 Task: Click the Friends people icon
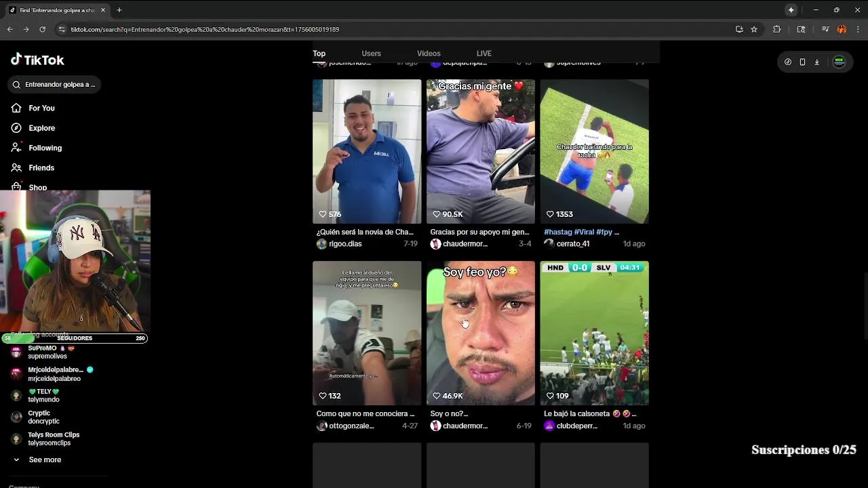16,167
